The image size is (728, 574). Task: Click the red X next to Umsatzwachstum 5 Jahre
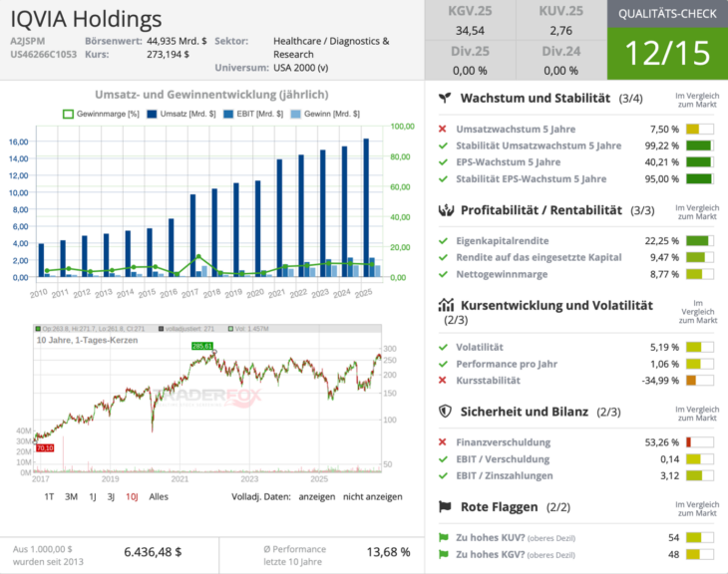click(x=443, y=129)
